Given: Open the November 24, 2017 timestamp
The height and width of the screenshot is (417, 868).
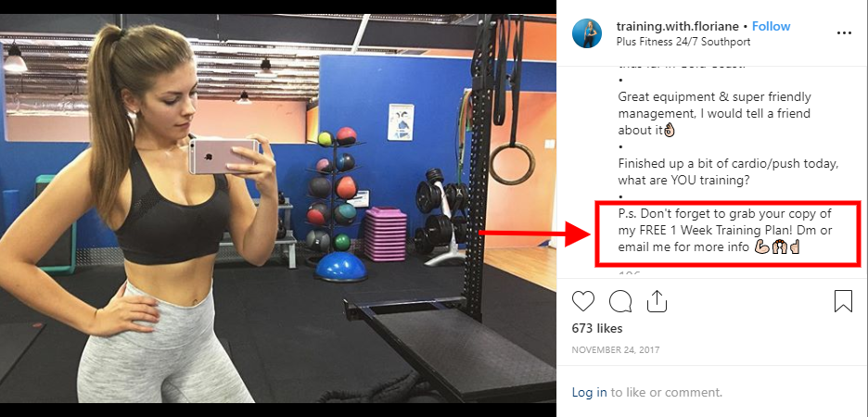Looking at the screenshot, I should [616, 350].
